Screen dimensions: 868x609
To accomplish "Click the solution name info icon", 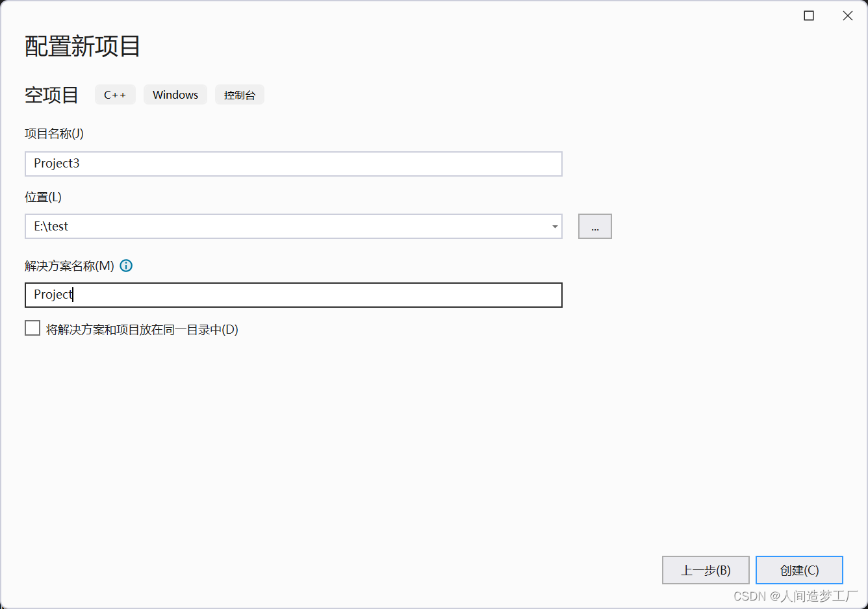I will (x=126, y=266).
